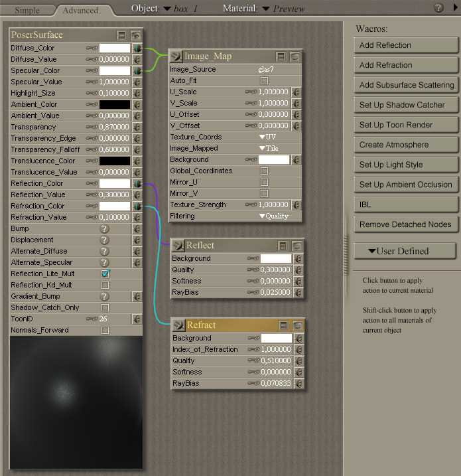Viewport: 461px width, 476px height.
Task: Open the Translucence_Color black swatch
Action: point(115,161)
